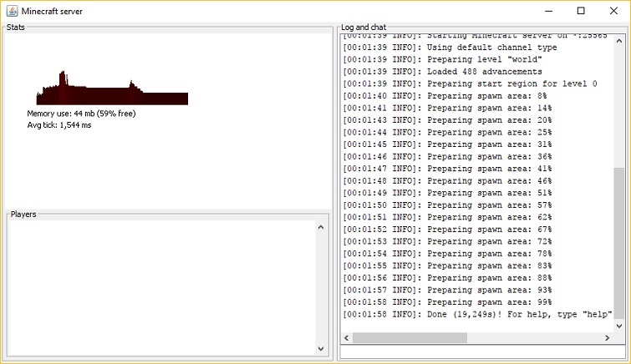This screenshot has width=631, height=364.
Task: Maximize the Minecraft server window
Action: (x=581, y=10)
